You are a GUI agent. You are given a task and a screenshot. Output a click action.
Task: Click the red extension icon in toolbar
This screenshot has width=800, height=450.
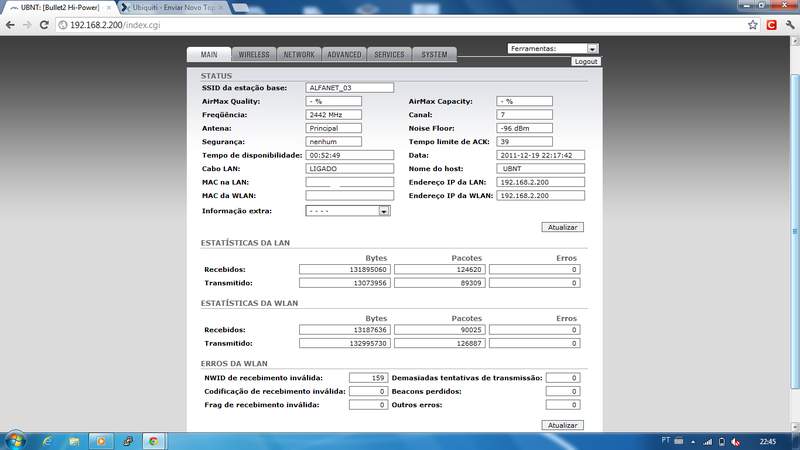click(x=771, y=24)
